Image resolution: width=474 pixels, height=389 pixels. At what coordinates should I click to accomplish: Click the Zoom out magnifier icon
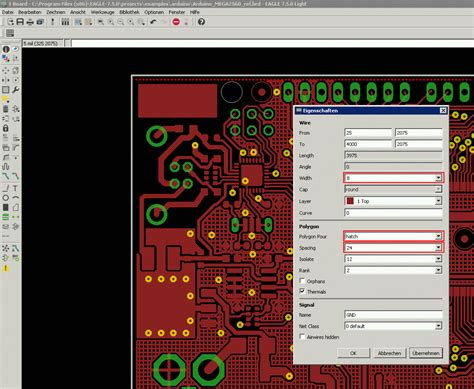(x=121, y=22)
